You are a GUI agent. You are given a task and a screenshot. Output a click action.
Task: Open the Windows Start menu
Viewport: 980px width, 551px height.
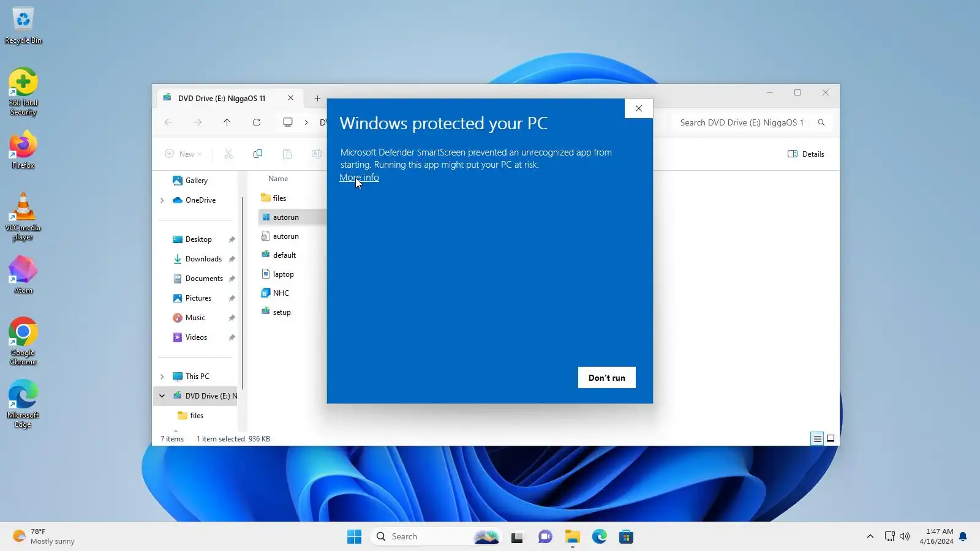click(354, 537)
